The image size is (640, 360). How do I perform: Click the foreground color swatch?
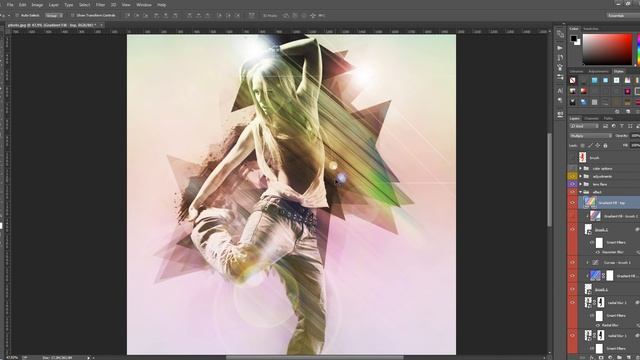[x=573, y=38]
